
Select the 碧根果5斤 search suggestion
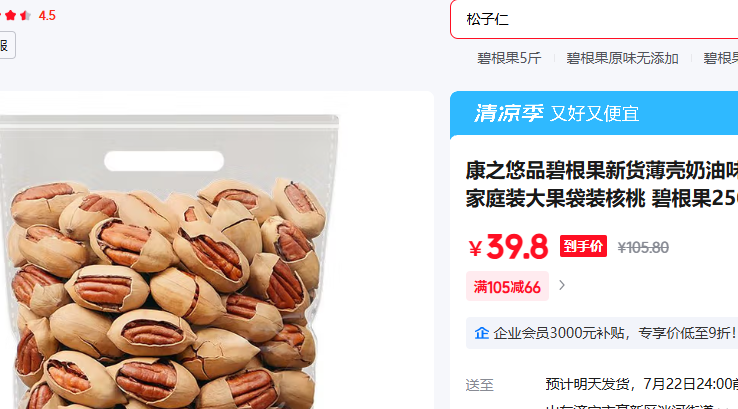[x=509, y=58]
